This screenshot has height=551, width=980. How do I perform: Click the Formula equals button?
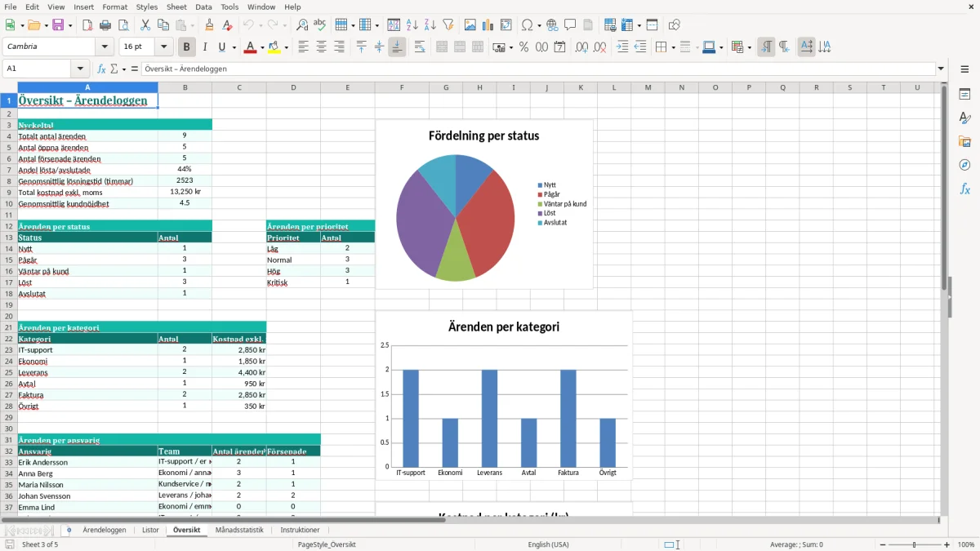click(135, 69)
